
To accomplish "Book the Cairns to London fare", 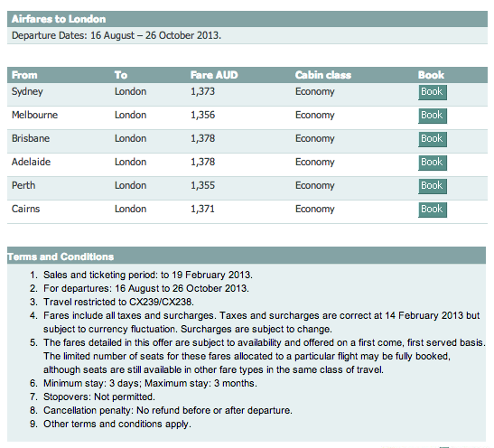I will point(433,210).
